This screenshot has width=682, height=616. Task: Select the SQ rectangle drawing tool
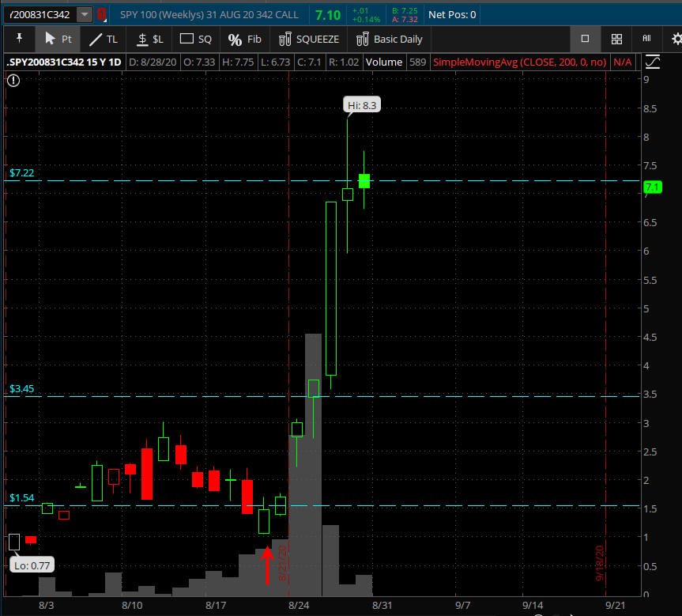[196, 39]
